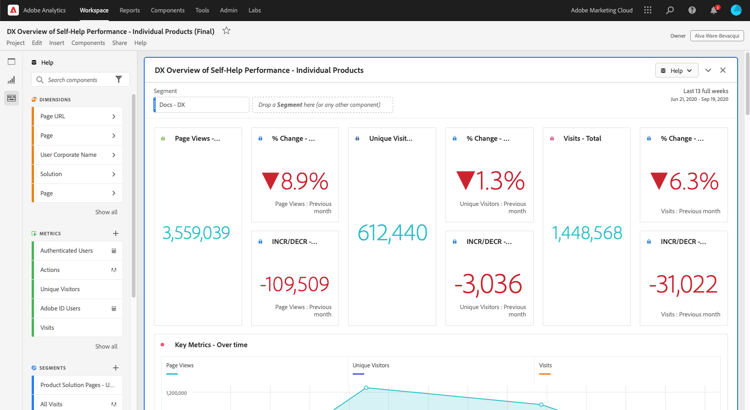Open the Share menu

(x=120, y=43)
